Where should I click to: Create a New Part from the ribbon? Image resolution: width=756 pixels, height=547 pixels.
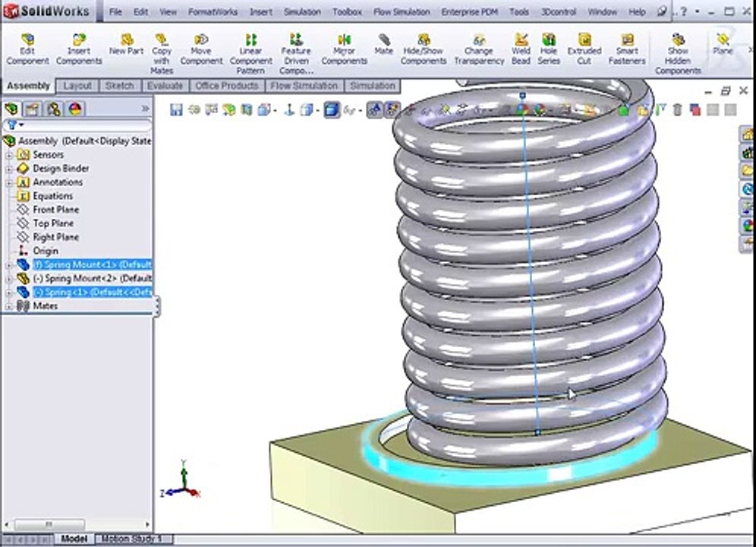coord(126,44)
